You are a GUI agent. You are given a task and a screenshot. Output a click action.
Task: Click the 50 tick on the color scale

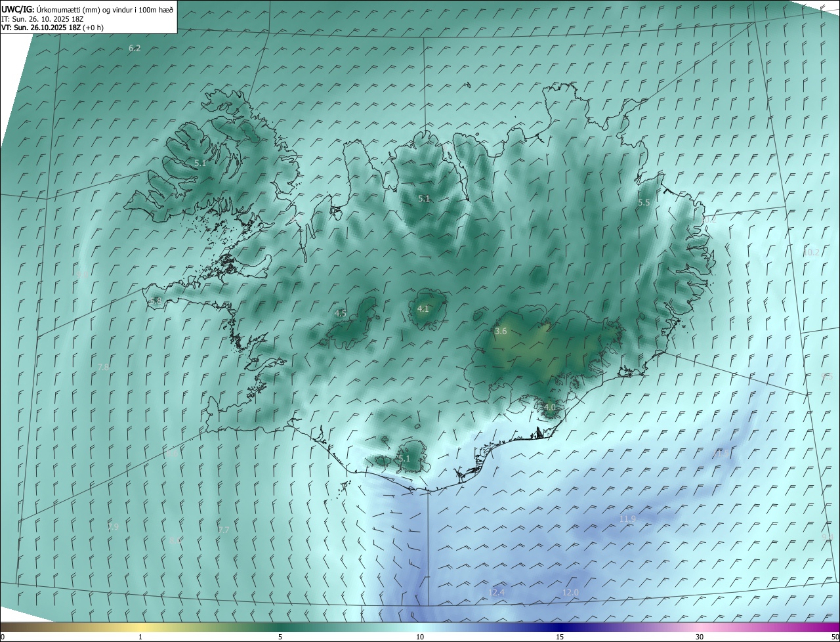835,637
